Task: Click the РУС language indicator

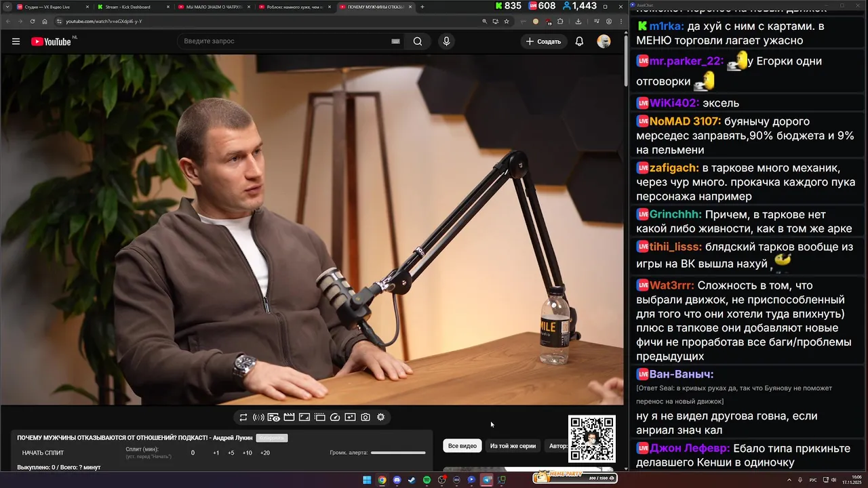Action: (x=813, y=480)
